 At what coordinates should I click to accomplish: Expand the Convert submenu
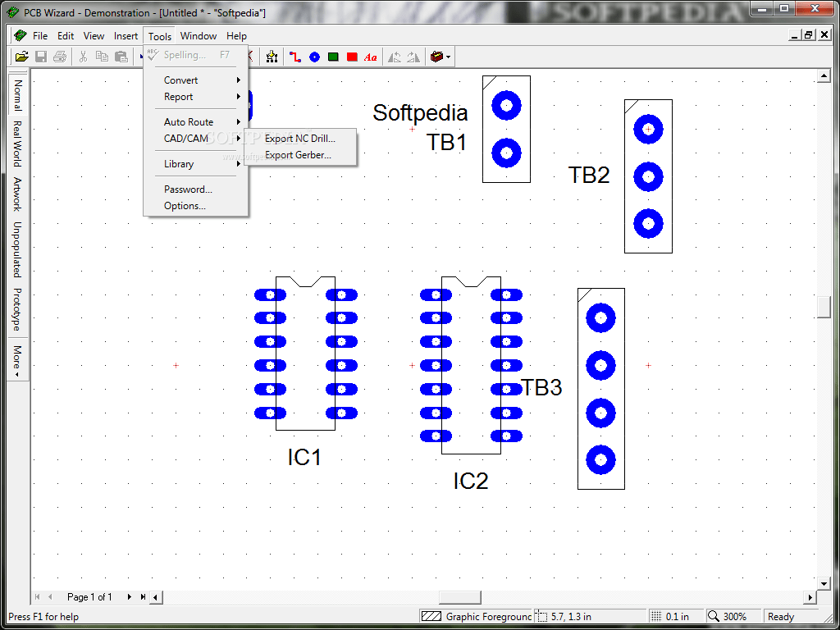click(x=195, y=80)
